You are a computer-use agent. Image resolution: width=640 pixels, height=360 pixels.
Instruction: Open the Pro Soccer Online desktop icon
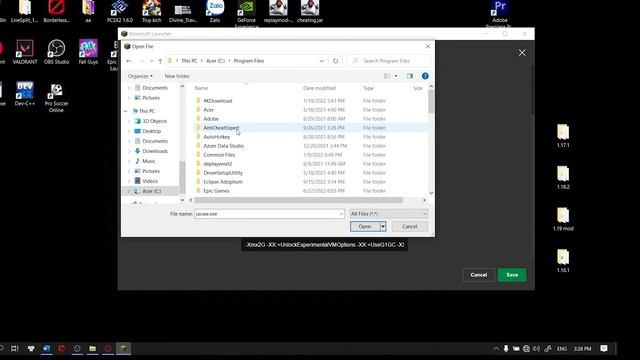tap(56, 97)
